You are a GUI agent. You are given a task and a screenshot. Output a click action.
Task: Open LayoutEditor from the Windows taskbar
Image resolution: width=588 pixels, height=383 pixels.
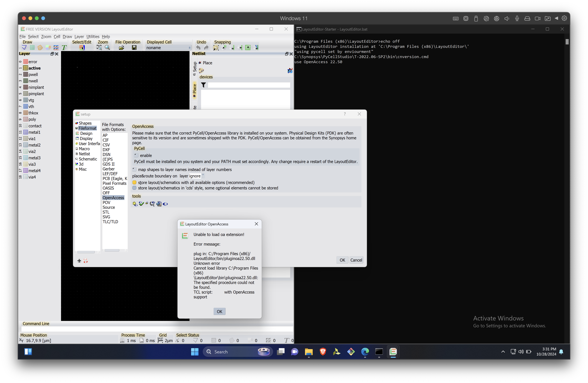coord(393,352)
